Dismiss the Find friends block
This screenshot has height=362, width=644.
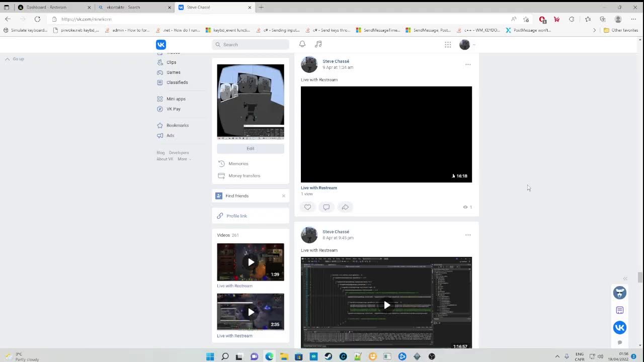[x=283, y=196]
